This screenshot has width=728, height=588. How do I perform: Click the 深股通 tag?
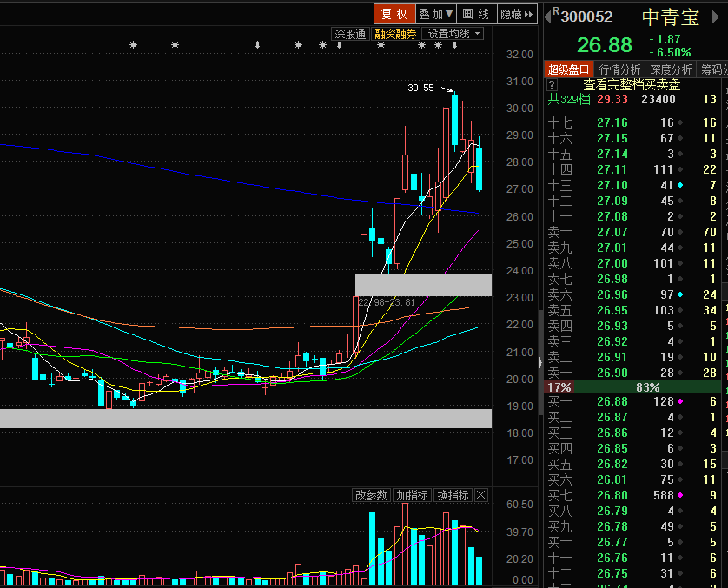tap(351, 34)
